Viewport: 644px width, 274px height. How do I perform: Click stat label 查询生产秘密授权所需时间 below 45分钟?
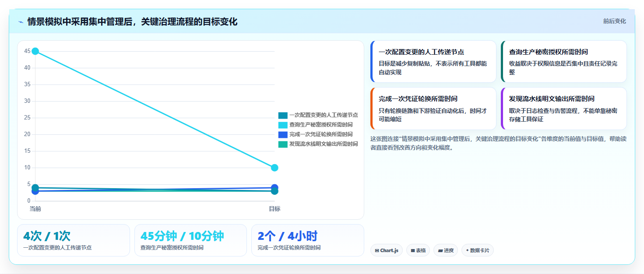172,248
